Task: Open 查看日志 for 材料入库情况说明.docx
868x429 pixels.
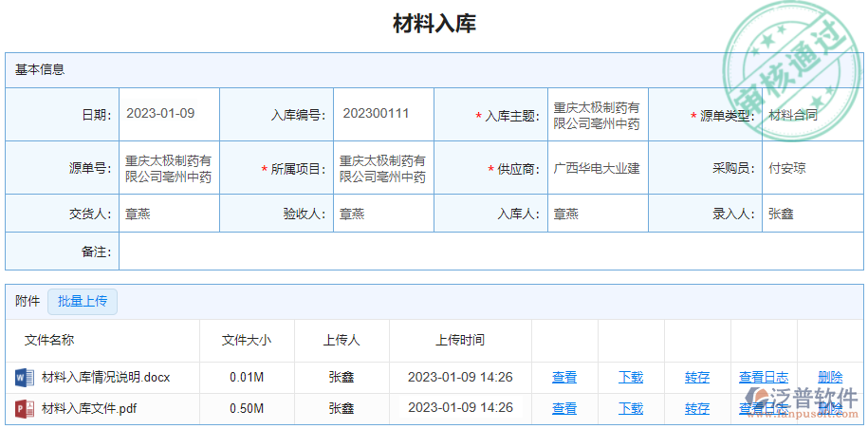Action: [x=764, y=378]
